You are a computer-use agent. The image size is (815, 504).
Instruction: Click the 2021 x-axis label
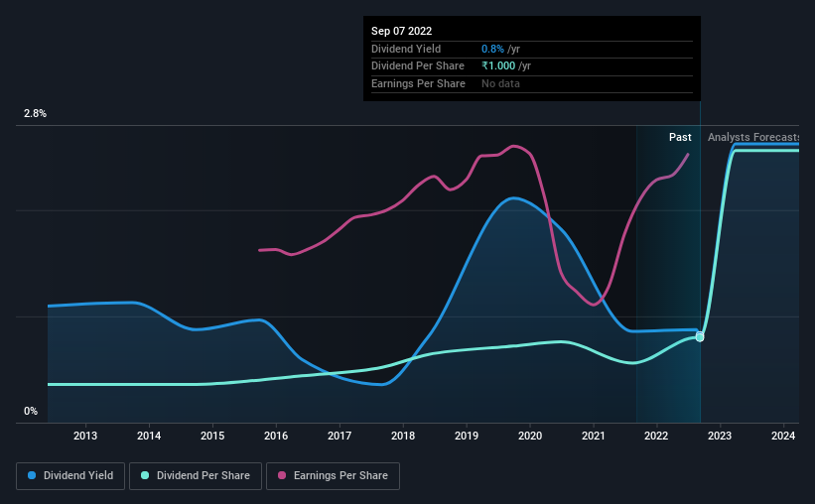click(594, 436)
